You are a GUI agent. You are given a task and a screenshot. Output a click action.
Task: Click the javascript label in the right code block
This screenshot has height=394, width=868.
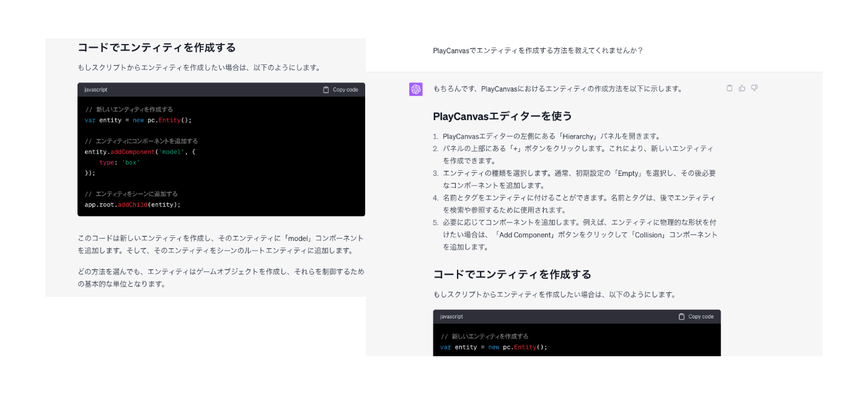(451, 317)
